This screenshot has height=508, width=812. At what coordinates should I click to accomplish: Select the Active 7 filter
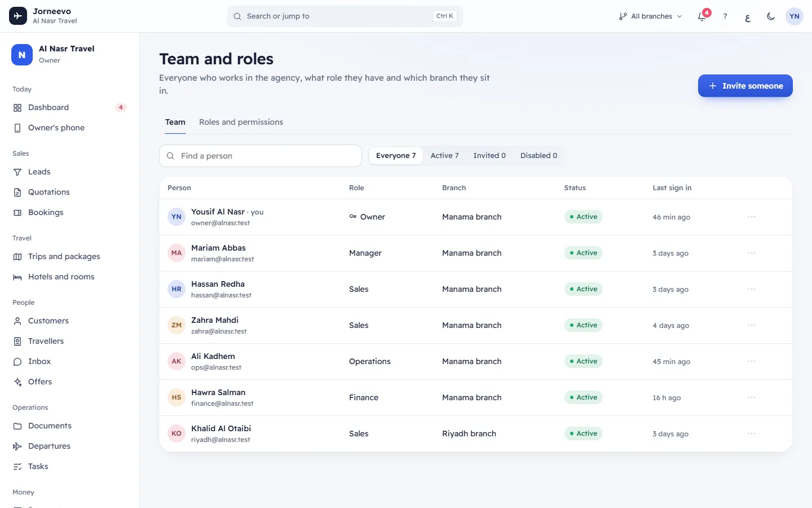tap(445, 156)
